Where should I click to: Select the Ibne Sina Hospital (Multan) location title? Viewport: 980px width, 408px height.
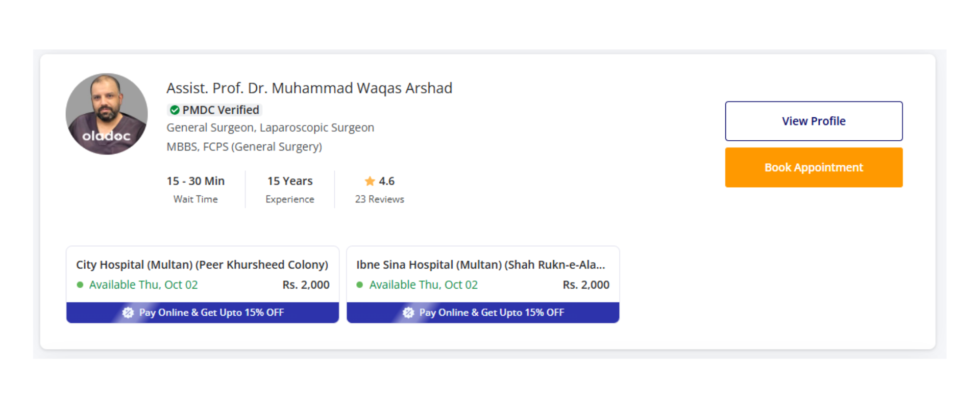pos(480,265)
